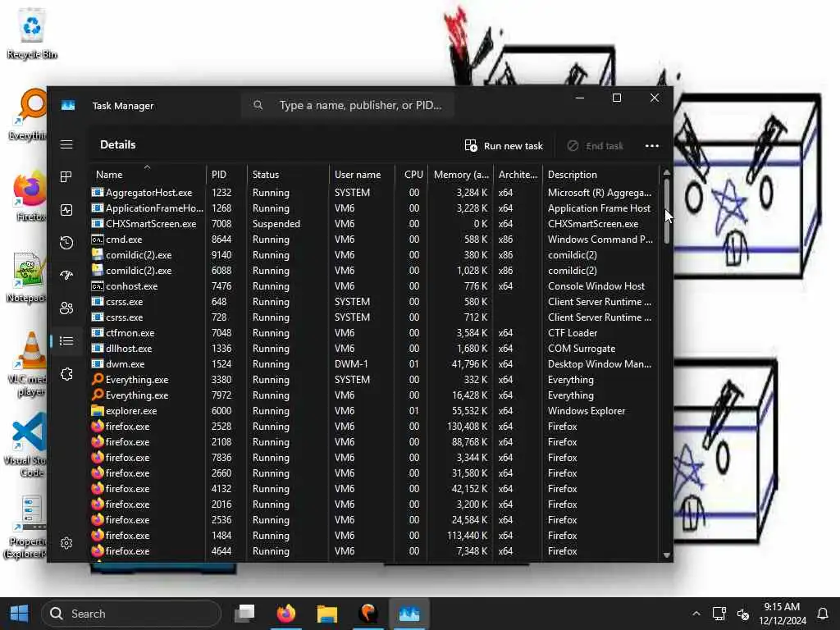Sort by Status column header
The height and width of the screenshot is (630, 840).
pyautogui.click(x=287, y=175)
